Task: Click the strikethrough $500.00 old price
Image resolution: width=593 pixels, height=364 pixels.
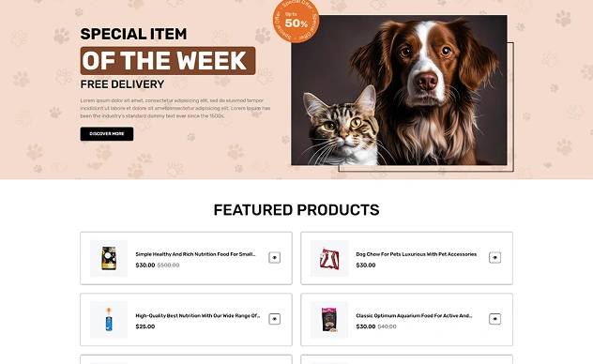Action: point(168,265)
